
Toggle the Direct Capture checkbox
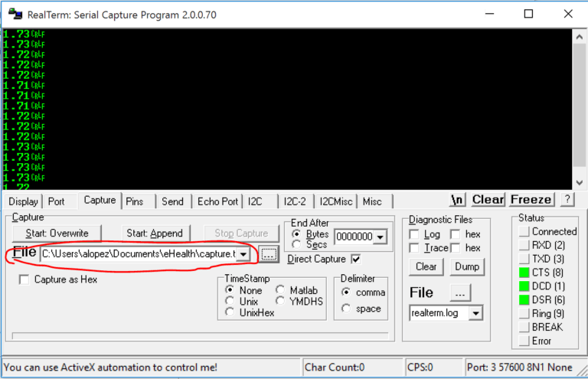(356, 259)
